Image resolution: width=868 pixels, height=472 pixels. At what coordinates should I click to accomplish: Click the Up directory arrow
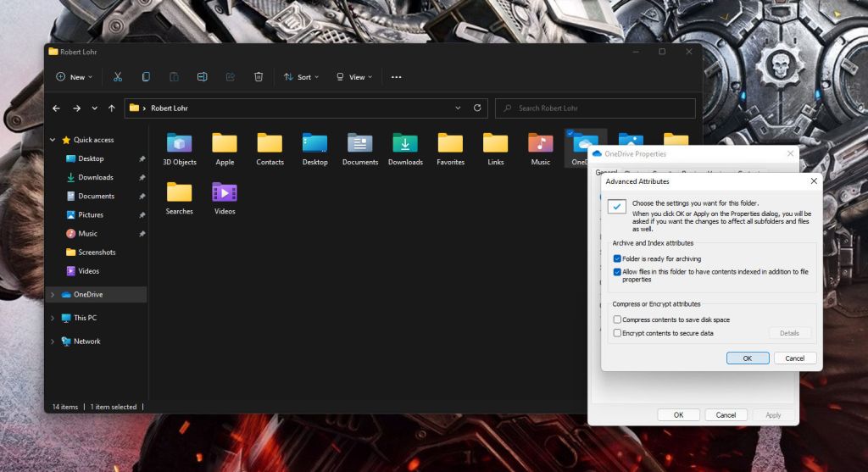[x=111, y=108]
